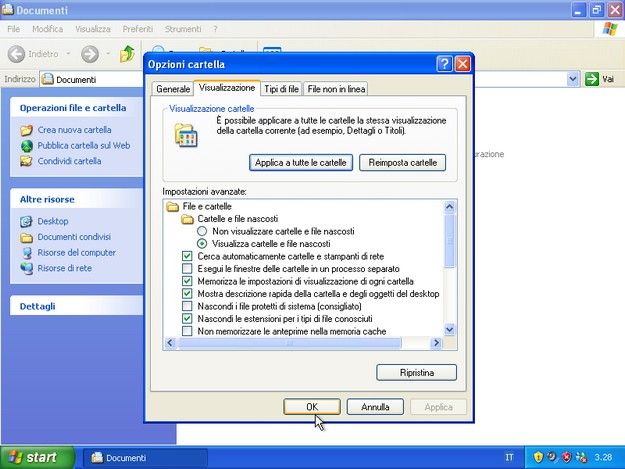
Task: Click the folder Up toolbar icon
Action: pyautogui.click(x=127, y=54)
